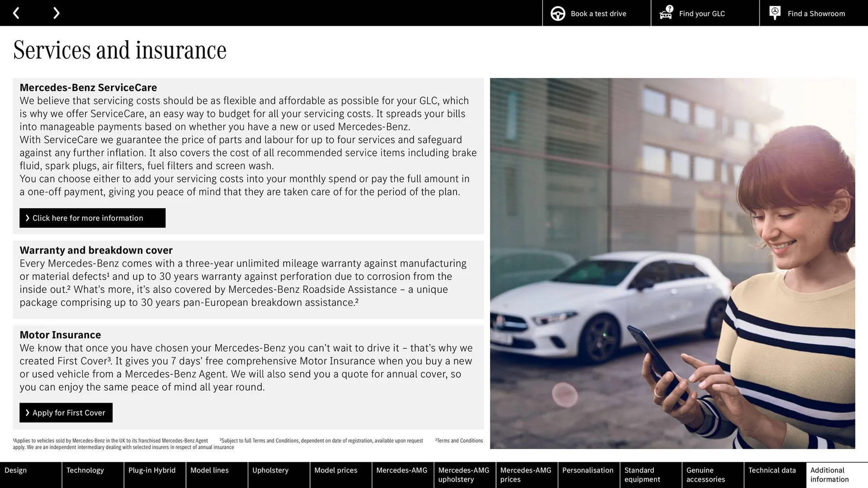Screen dimensions: 868x488
Task: Select the Technical data tab
Action: tap(773, 474)
